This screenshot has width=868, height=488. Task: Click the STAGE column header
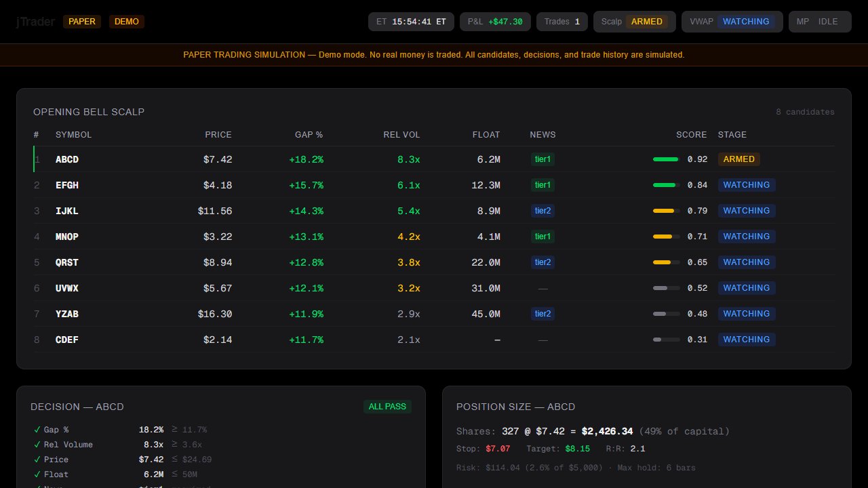pyautogui.click(x=732, y=135)
